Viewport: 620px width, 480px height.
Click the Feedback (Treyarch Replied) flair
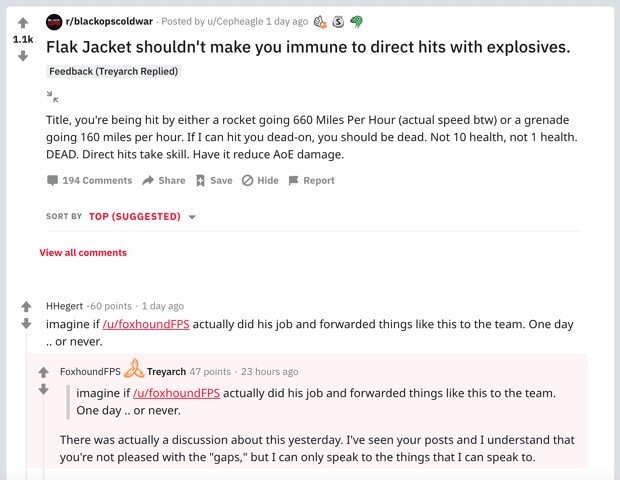pyautogui.click(x=114, y=71)
